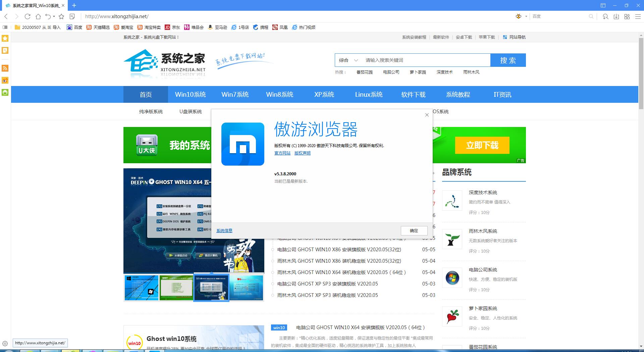Open the favorites star sidebar panel
The height and width of the screenshot is (352, 644).
click(x=5, y=39)
